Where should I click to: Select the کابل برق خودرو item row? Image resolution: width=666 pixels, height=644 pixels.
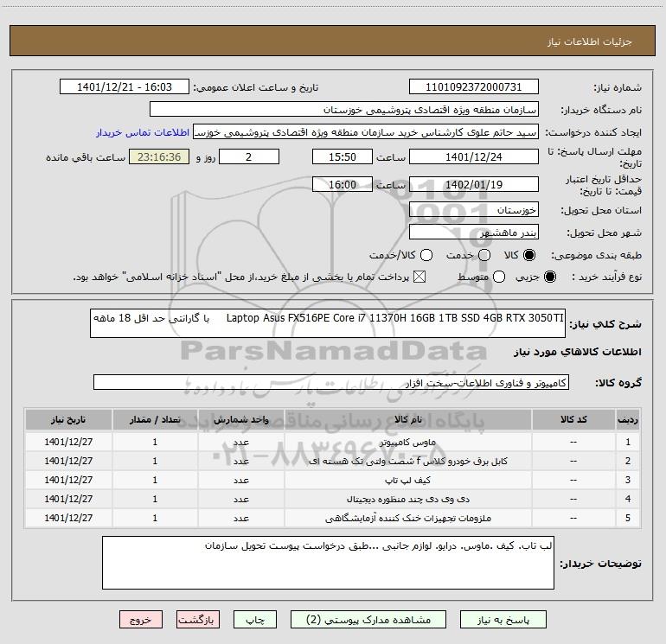(333, 461)
